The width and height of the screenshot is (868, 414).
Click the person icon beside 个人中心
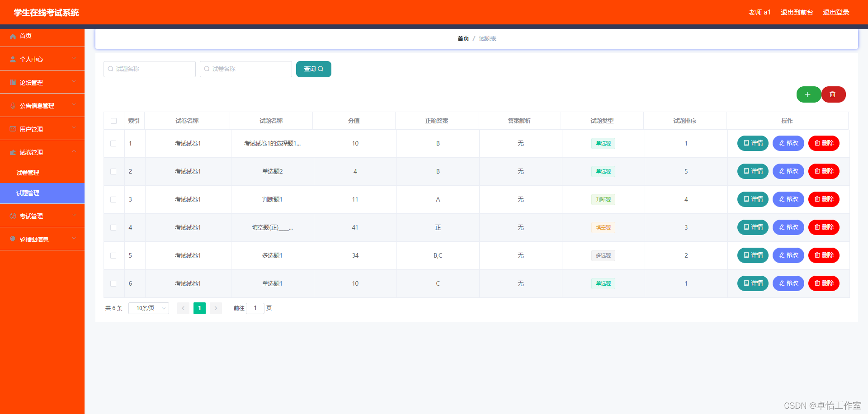point(13,59)
